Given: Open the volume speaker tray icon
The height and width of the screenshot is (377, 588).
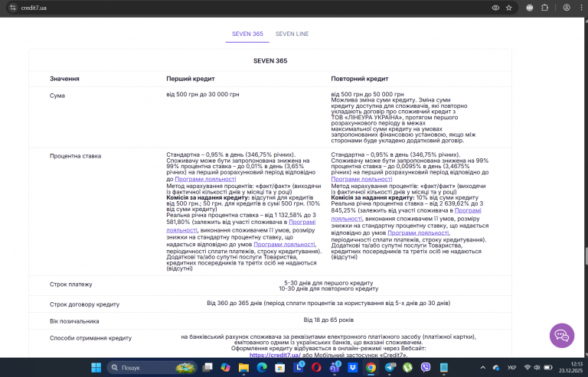Looking at the screenshot, I should 537,368.
